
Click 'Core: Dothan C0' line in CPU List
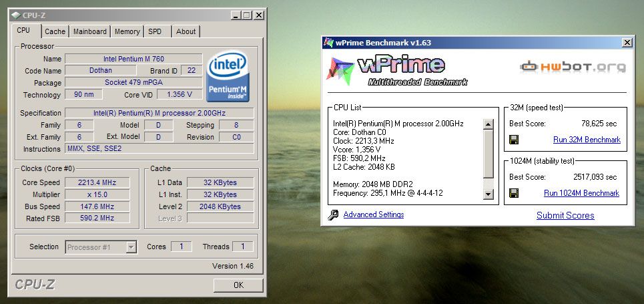pyautogui.click(x=360, y=132)
